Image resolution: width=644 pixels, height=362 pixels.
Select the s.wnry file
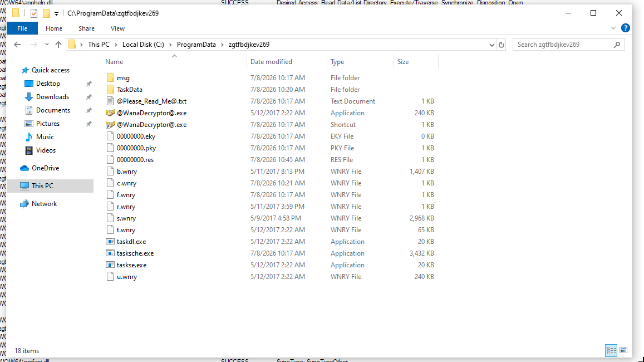click(x=126, y=218)
